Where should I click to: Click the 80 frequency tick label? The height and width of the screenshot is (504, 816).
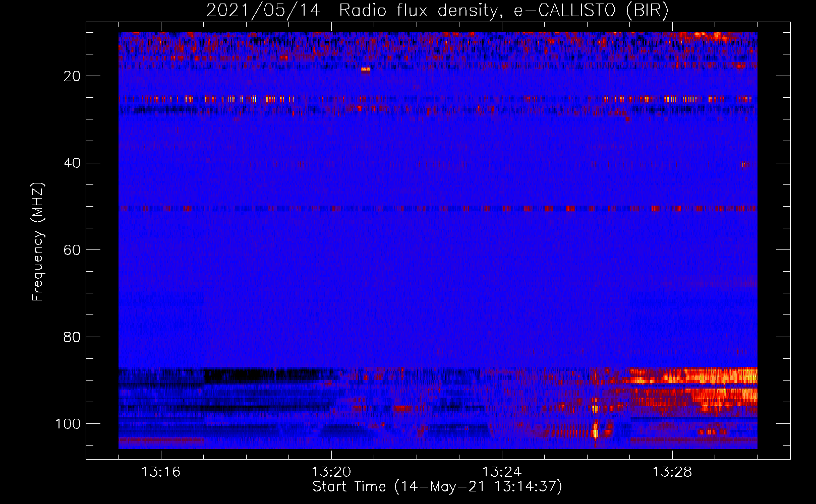tap(72, 337)
